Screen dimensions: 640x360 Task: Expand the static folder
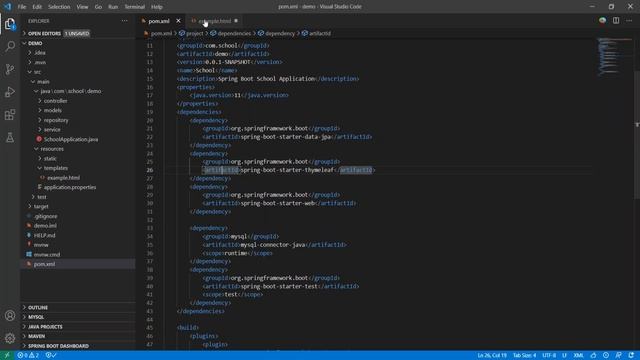(78, 158)
